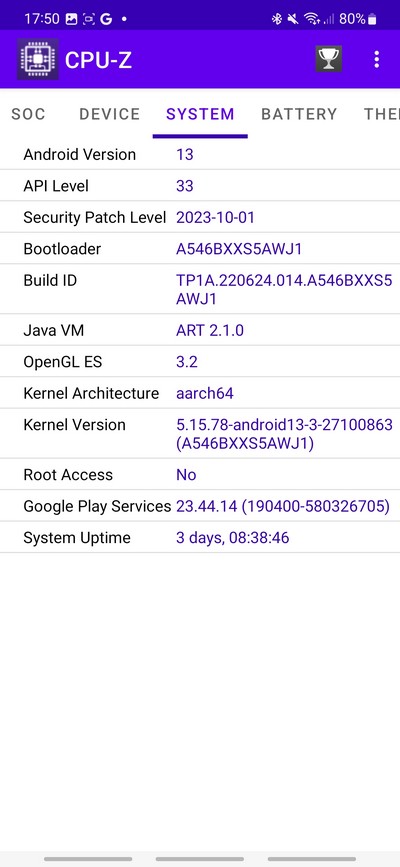Tap the center home navigation bar
Image resolution: width=400 pixels, height=867 pixels.
pos(200,859)
